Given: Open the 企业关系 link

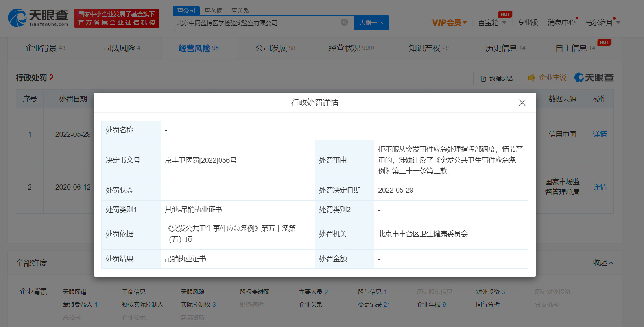Looking at the screenshot, I should (x=311, y=305).
